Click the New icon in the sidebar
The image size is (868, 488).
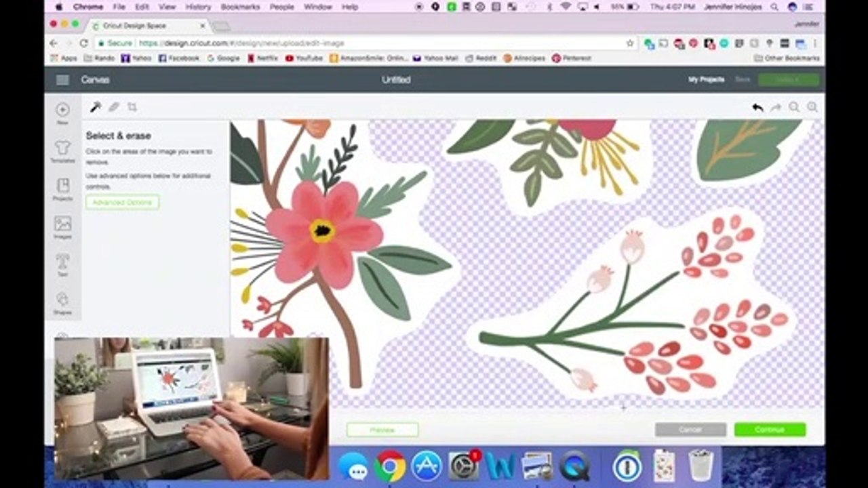click(x=62, y=113)
